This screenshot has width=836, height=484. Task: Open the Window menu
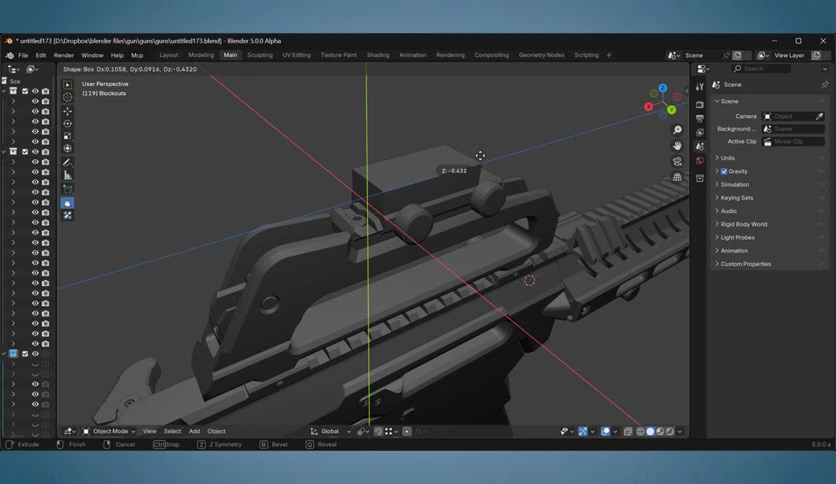[92, 55]
